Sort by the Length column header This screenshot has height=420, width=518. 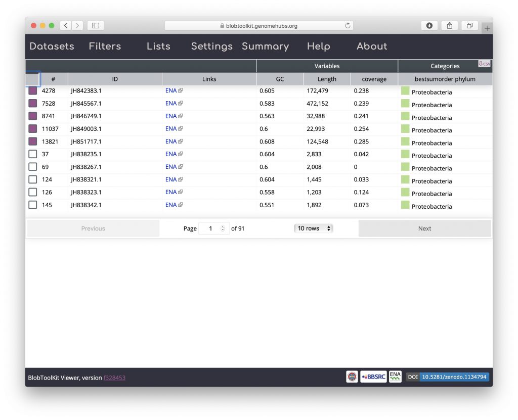[327, 79]
